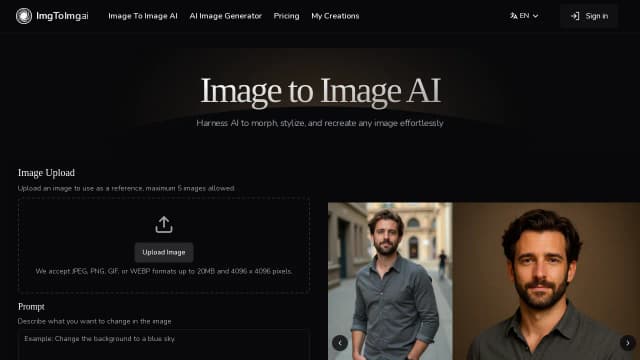640x360 pixels.
Task: Click the dashed image drop zone
Action: tap(164, 245)
